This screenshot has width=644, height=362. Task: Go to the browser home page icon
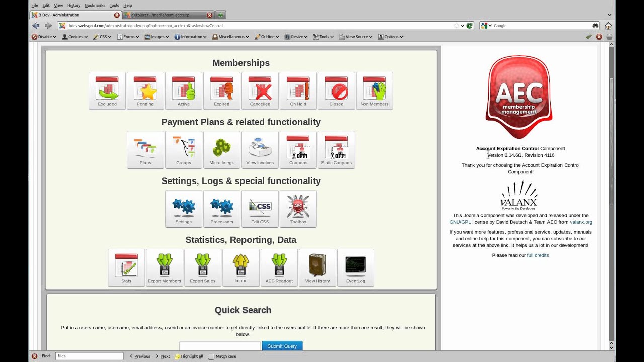pyautogui.click(x=608, y=26)
